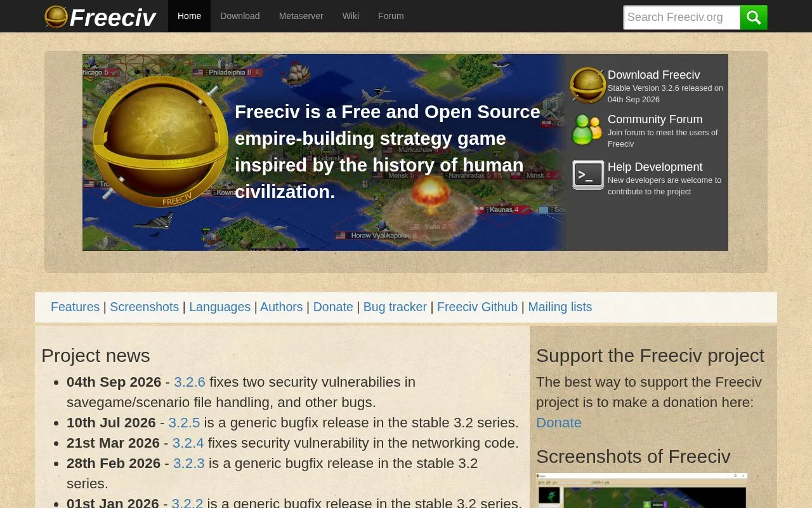
Task: Click the Screenshots of Freeciv heading
Action: [x=633, y=457]
